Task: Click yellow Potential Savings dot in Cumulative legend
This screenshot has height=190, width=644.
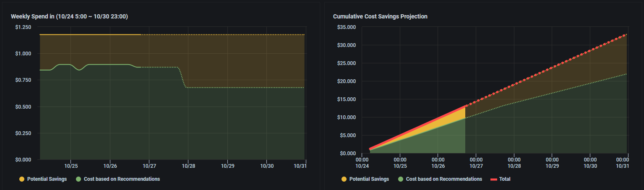Action: (344, 179)
